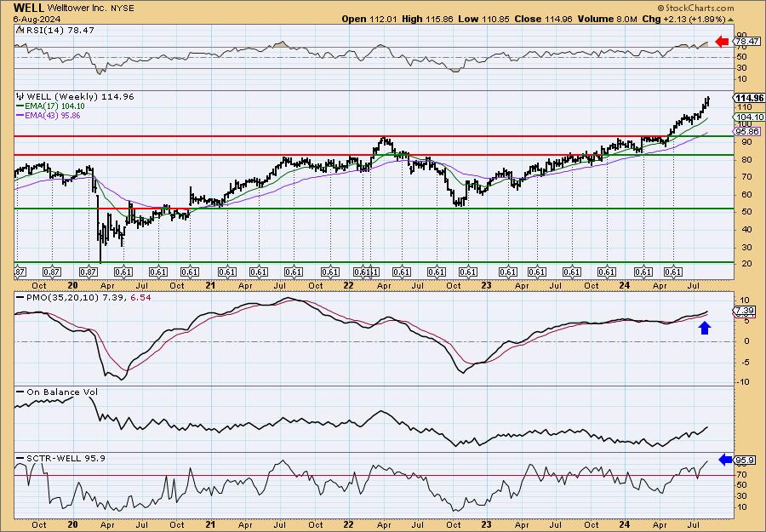The height and width of the screenshot is (532, 766).
Task: Select the Close 114.96 value in the header
Action: click(543, 19)
